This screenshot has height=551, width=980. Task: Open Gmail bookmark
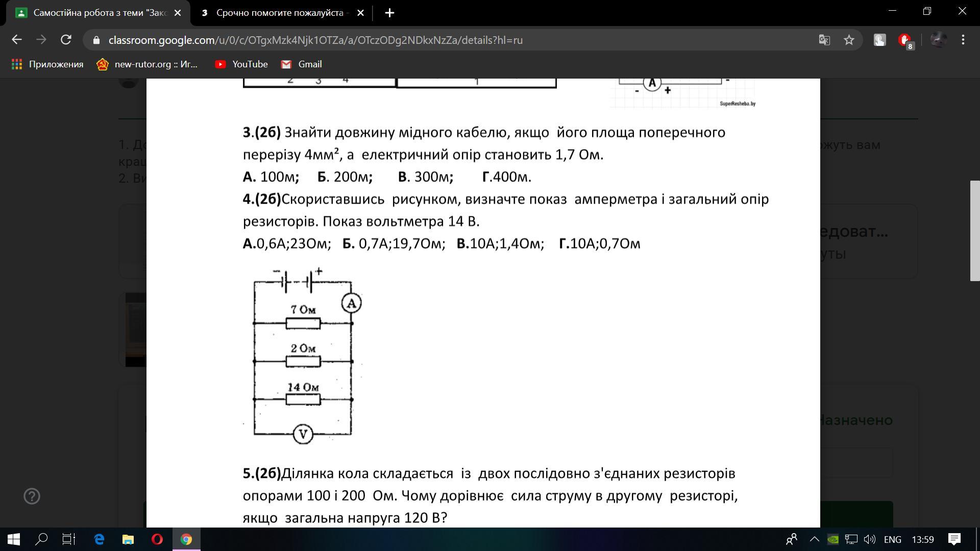pyautogui.click(x=301, y=64)
